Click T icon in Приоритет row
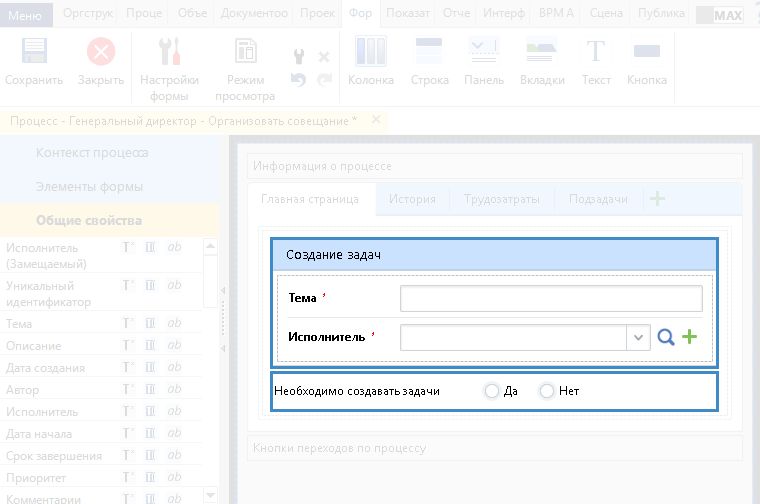This screenshot has width=760, height=504. (x=127, y=477)
